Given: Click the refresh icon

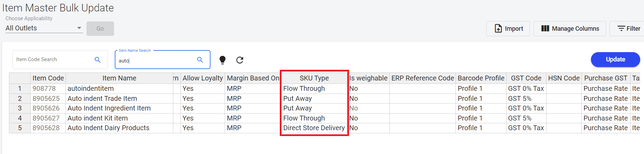Looking at the screenshot, I should 240,60.
